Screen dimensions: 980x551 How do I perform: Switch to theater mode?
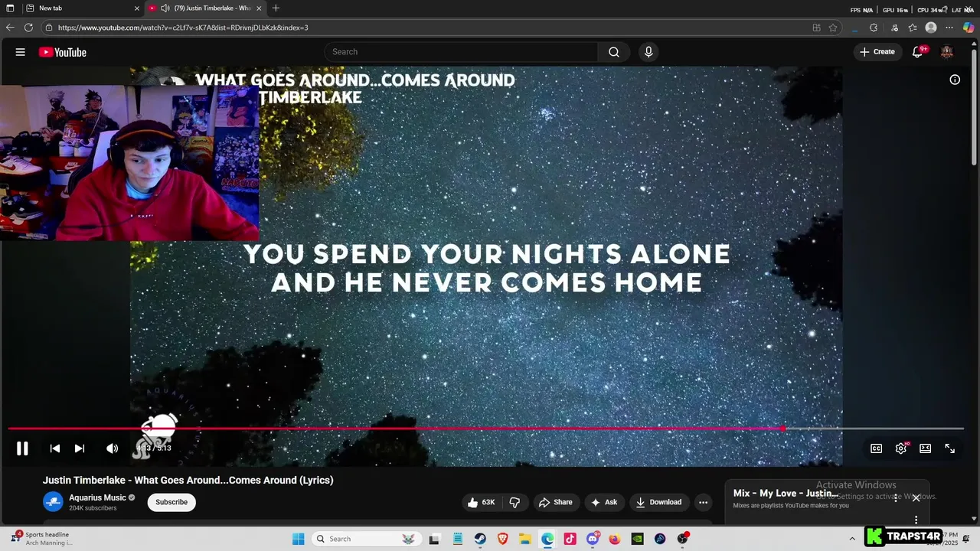point(926,448)
